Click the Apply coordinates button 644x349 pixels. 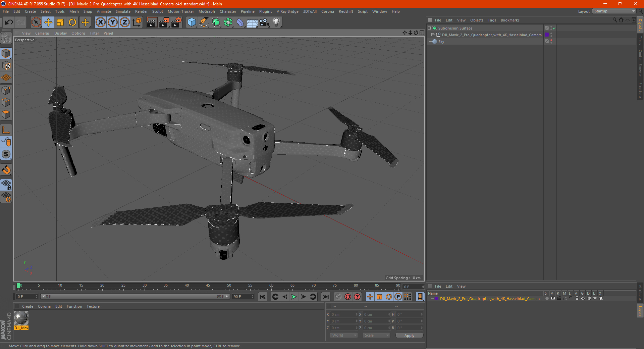(409, 336)
